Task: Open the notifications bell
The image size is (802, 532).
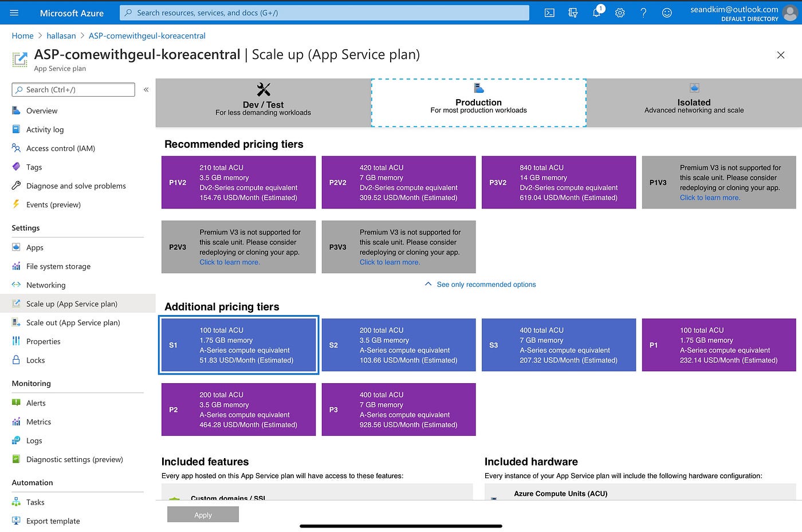Action: (x=596, y=13)
